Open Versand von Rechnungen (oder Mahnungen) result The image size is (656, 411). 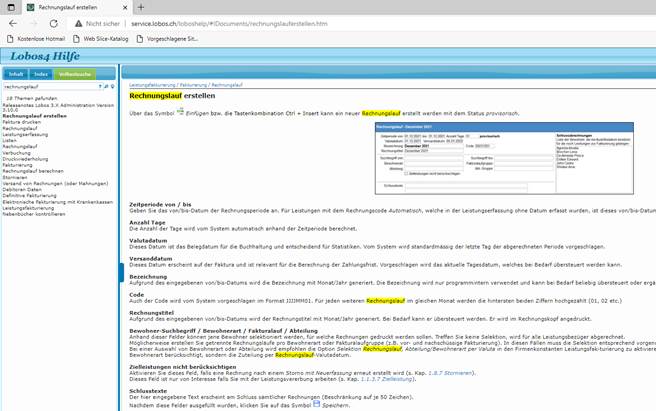click(x=55, y=184)
